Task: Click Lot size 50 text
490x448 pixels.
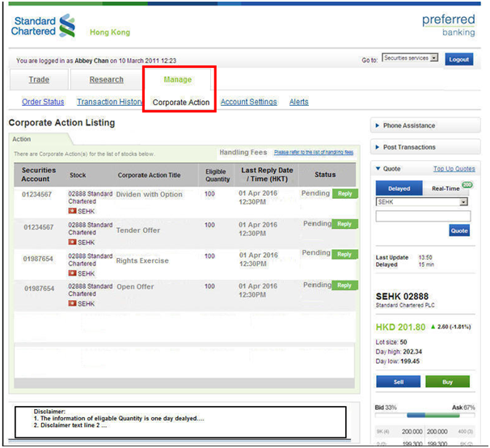Action: (x=391, y=342)
